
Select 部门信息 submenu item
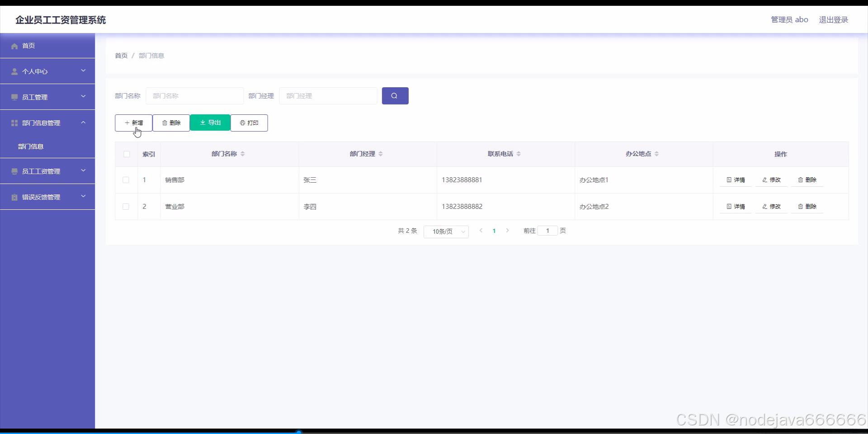click(x=47, y=146)
